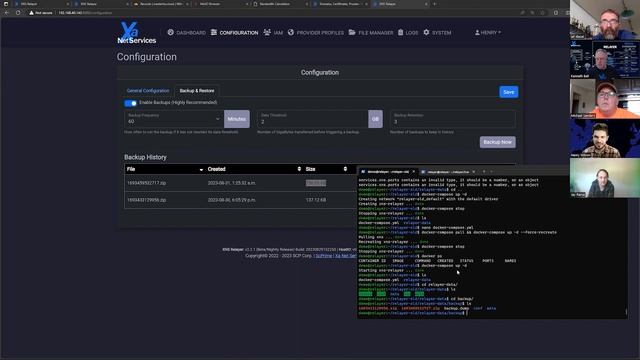Image resolution: width=640 pixels, height=360 pixels.
Task: Open the SciPrime footer link
Action: coord(323,256)
